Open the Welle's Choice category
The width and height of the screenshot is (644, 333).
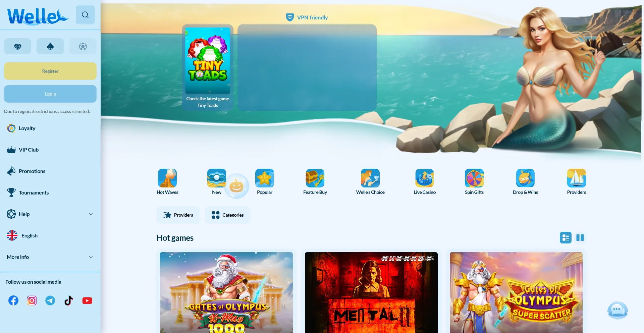(x=370, y=182)
